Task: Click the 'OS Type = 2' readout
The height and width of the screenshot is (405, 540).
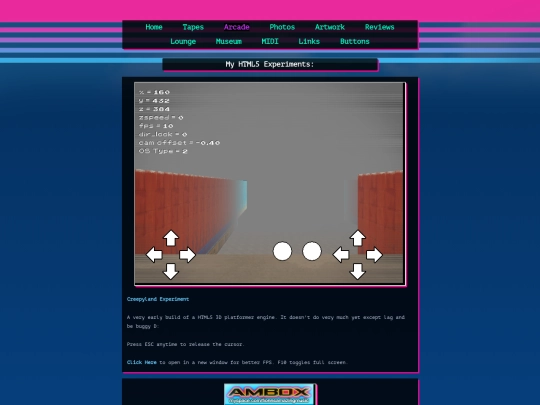Action: pyautogui.click(x=163, y=151)
